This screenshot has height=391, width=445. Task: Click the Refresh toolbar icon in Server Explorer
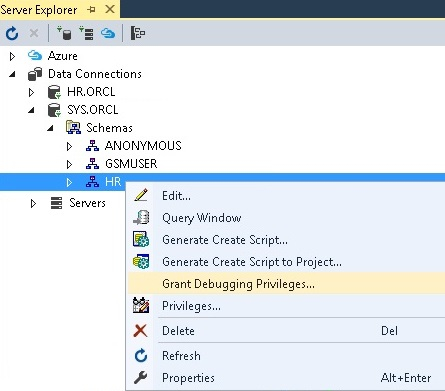coord(12,33)
